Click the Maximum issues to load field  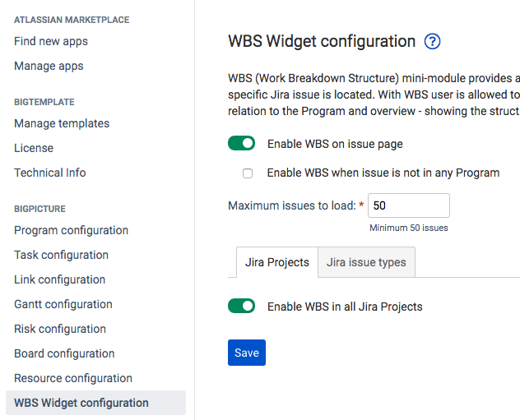pos(408,205)
